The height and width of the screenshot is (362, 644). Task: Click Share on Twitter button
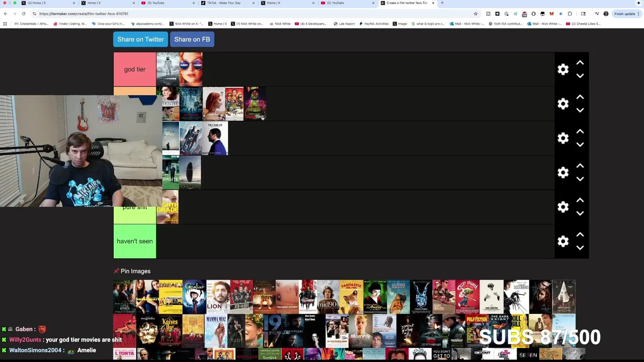140,39
